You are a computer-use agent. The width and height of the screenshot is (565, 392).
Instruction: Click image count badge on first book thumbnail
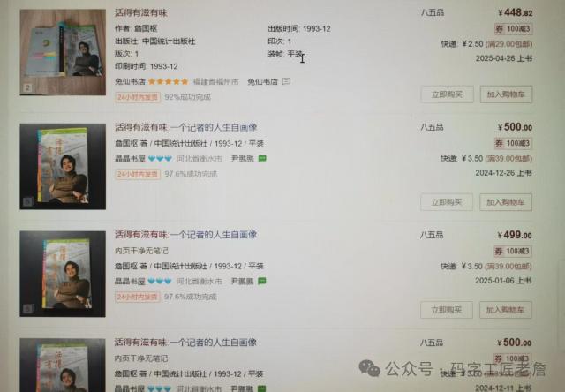click(x=27, y=88)
